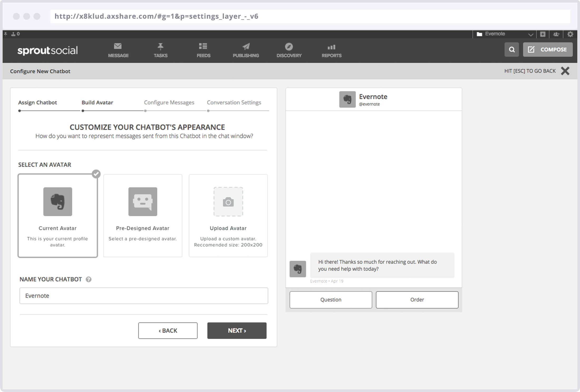Screen dimensions: 580x392
Task: Click the camera upload placeholder icon
Action: (228, 202)
